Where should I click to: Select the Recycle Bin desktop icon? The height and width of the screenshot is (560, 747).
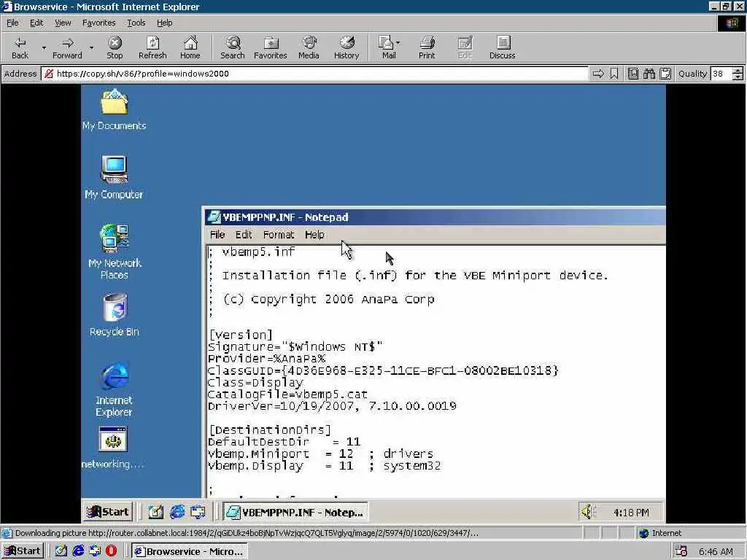pyautogui.click(x=115, y=315)
